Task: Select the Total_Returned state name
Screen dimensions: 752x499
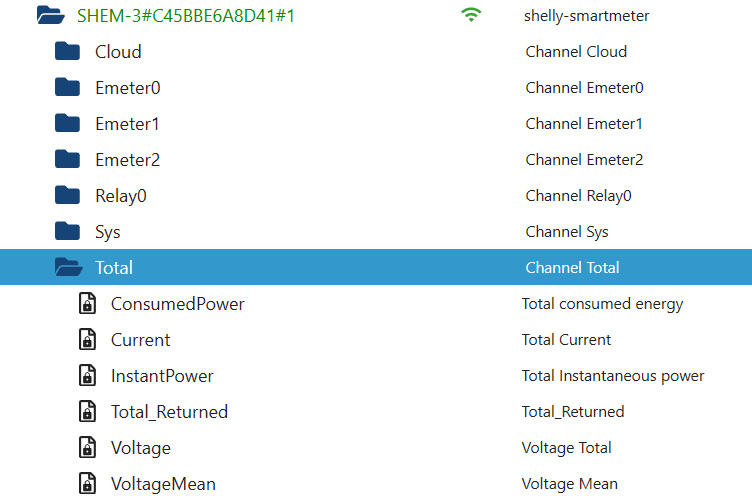Action: click(x=169, y=412)
